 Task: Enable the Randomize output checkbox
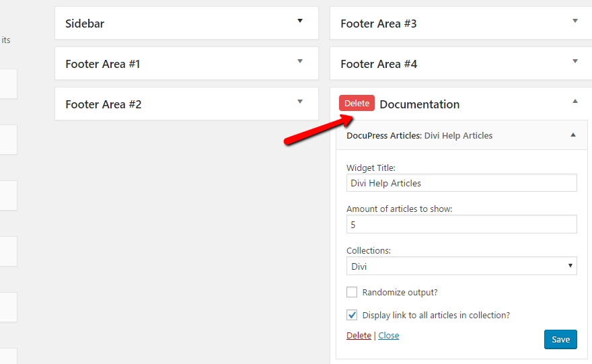(352, 292)
